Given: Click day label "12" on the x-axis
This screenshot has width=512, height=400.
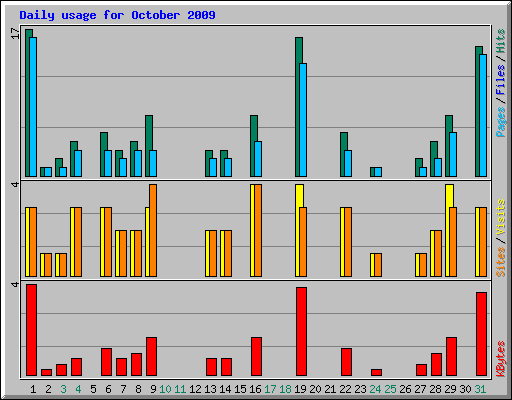Looking at the screenshot, I should (x=195, y=389).
